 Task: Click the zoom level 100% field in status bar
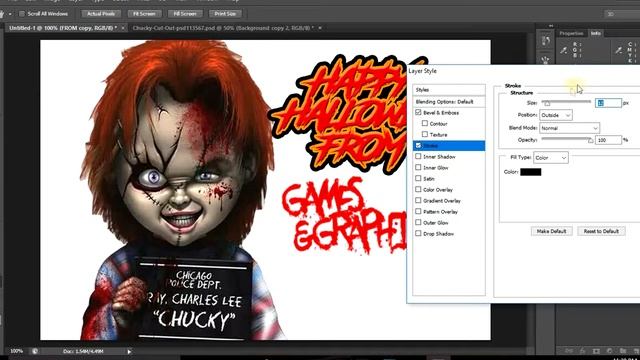pos(17,351)
